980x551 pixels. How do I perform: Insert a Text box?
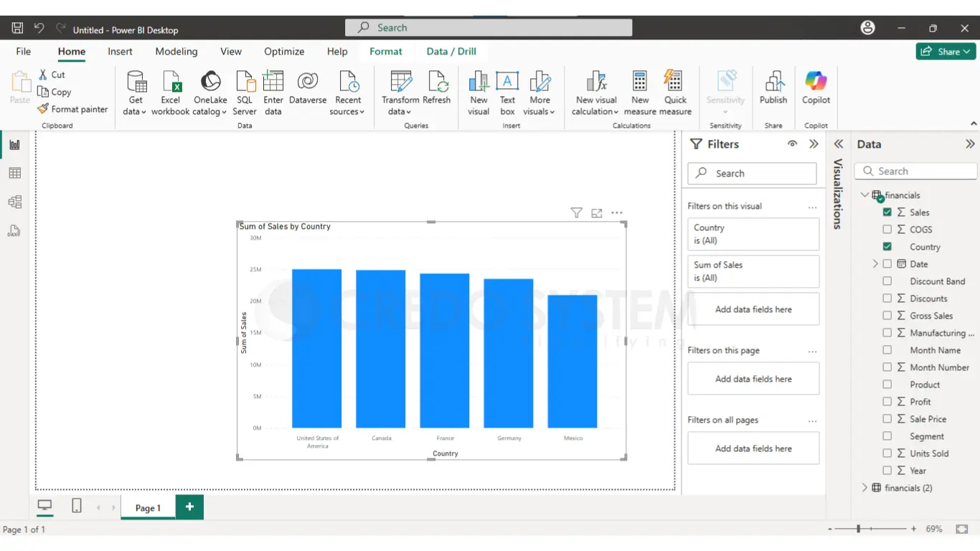507,93
